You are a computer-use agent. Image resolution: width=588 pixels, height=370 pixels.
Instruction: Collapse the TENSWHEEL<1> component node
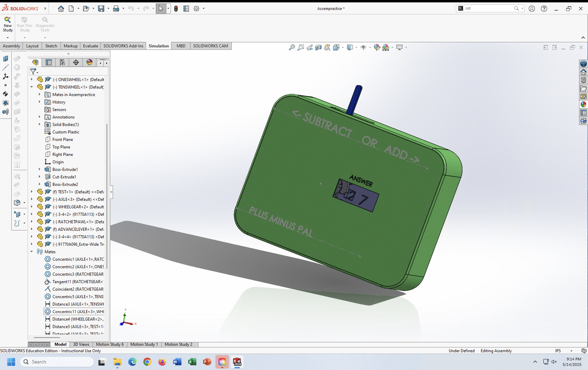[31, 87]
